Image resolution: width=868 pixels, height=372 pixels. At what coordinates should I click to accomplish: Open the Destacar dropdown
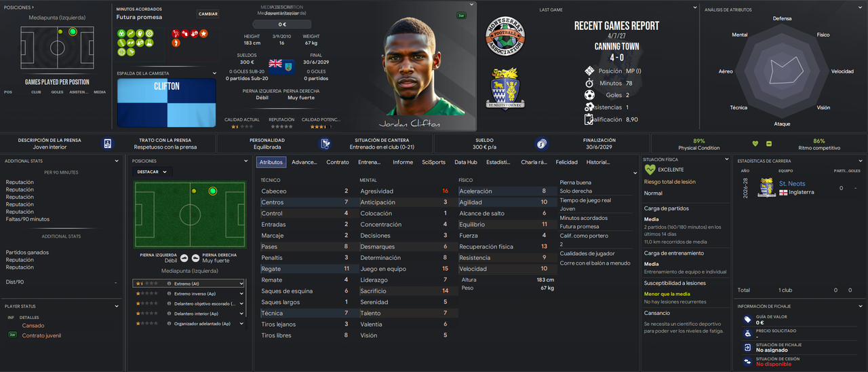[x=153, y=172]
